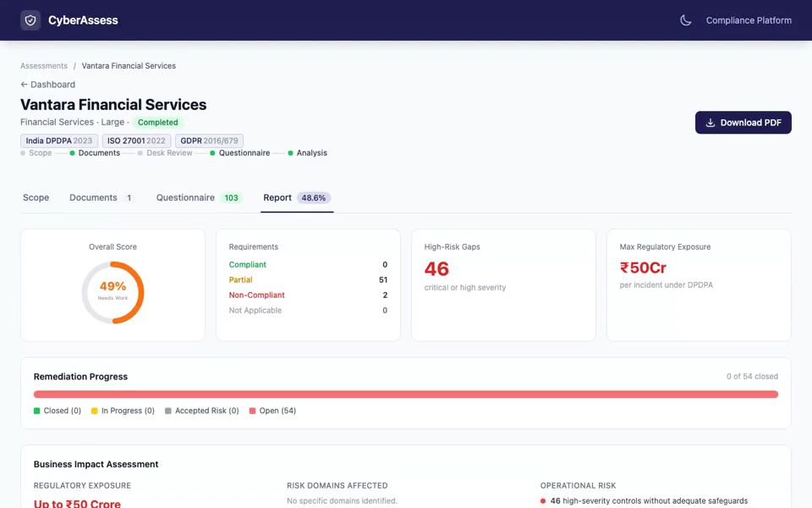Click the 49% overall score donut chart
This screenshot has height=508, width=812.
pyautogui.click(x=112, y=292)
